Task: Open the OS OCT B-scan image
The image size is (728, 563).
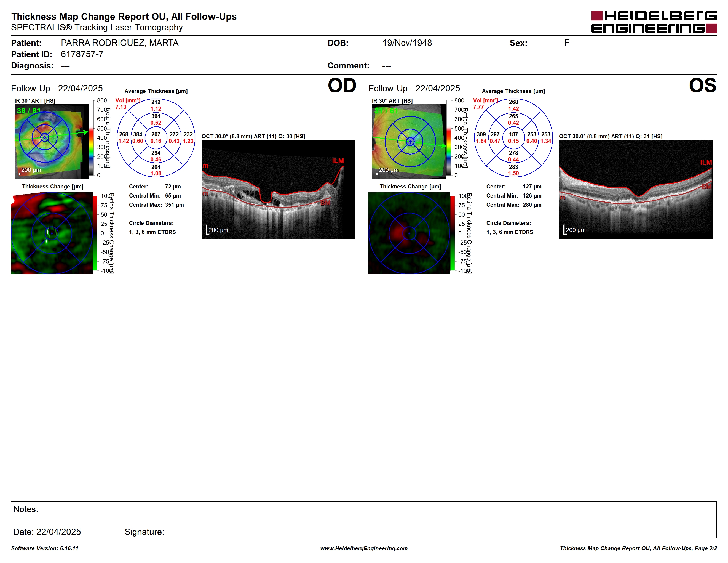Action: (x=635, y=189)
